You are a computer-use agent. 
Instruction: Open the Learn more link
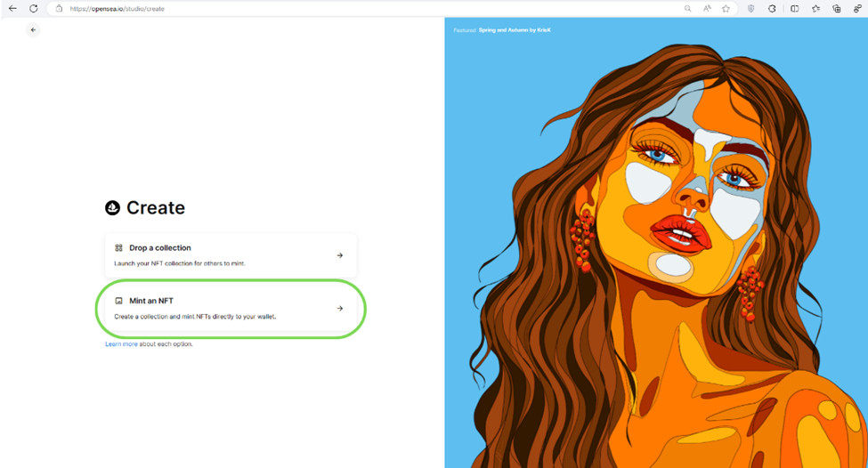click(121, 344)
